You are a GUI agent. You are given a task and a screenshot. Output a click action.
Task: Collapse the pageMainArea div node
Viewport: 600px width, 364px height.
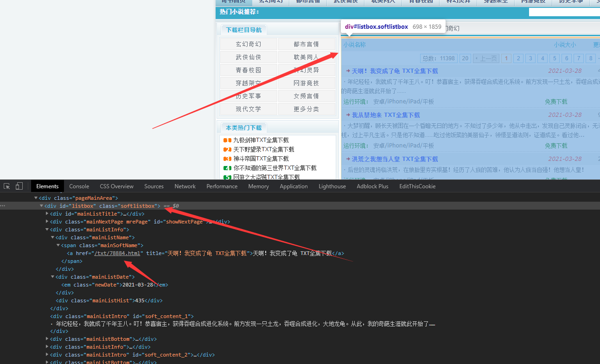click(36, 198)
